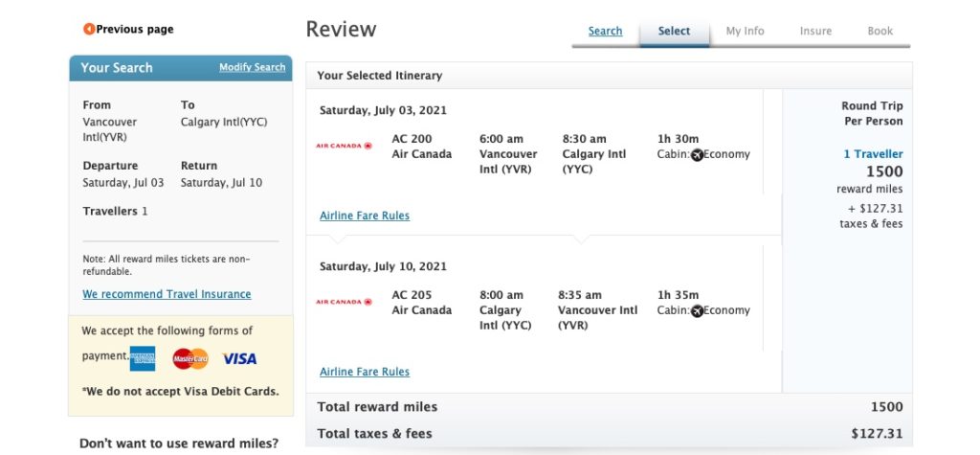Click the Your Search panel header

click(x=181, y=68)
